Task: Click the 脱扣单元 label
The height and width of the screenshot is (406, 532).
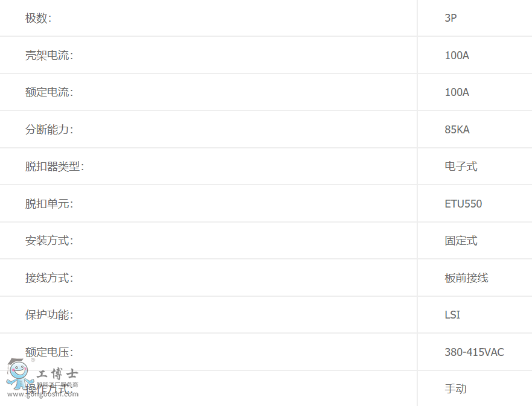Action: [49, 204]
